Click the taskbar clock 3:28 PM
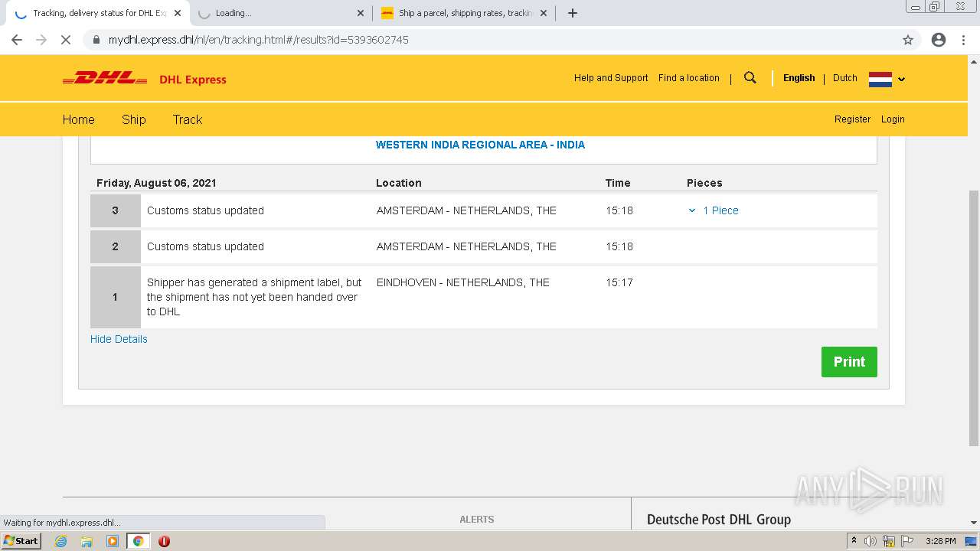Viewport: 980px width, 551px height. [x=941, y=541]
